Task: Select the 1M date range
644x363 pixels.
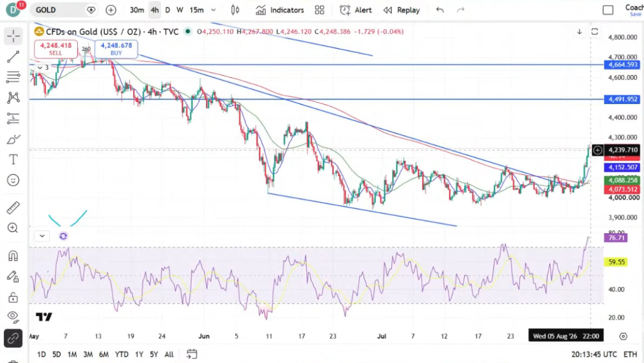Action: [x=72, y=354]
